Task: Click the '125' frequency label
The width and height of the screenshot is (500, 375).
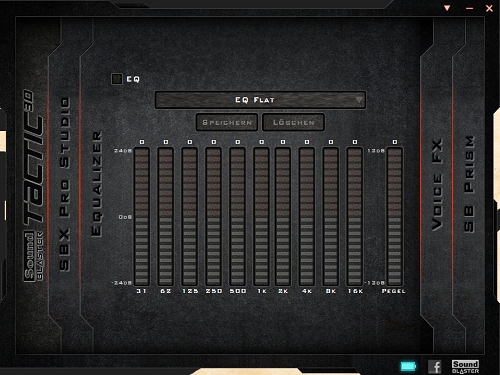Action: tap(190, 291)
